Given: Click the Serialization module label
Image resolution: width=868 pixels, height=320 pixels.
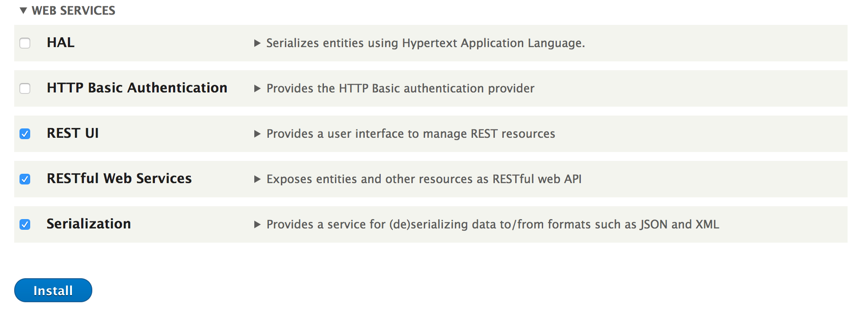Looking at the screenshot, I should (x=89, y=224).
